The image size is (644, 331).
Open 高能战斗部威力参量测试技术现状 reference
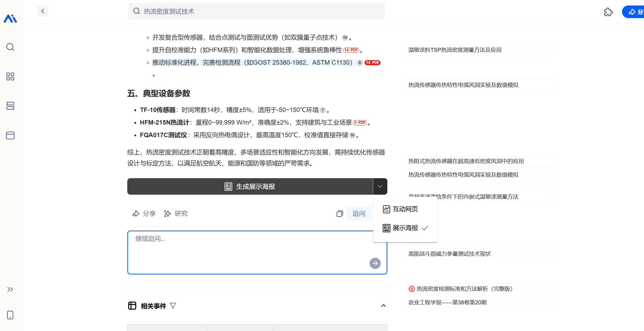click(449, 254)
